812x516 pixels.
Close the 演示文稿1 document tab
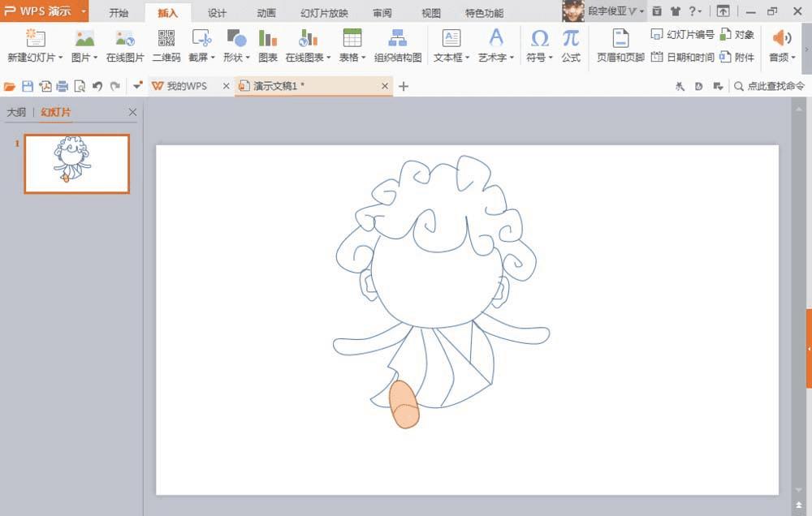coord(384,87)
